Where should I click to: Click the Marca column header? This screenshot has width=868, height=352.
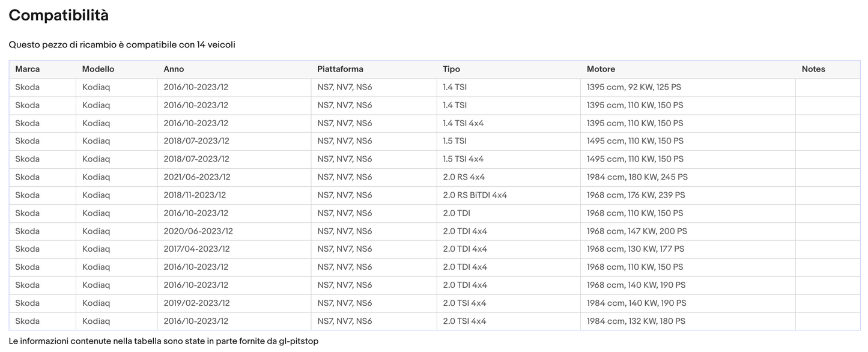28,69
